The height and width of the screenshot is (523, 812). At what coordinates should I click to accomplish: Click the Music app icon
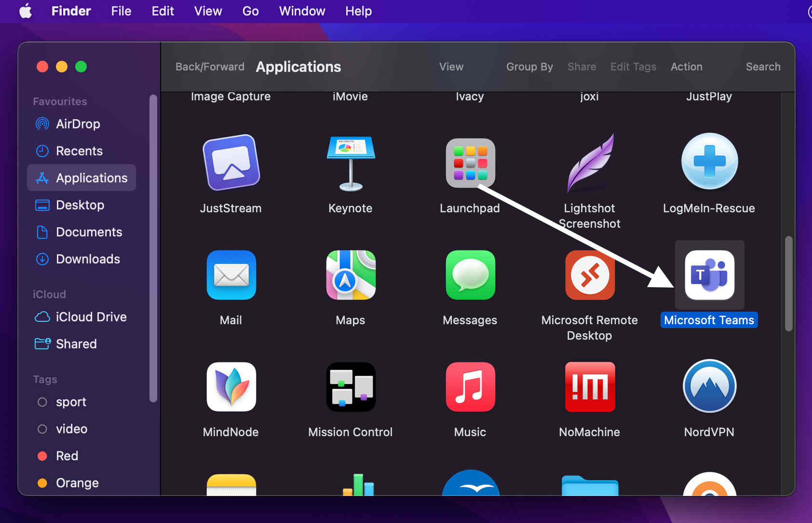470,387
